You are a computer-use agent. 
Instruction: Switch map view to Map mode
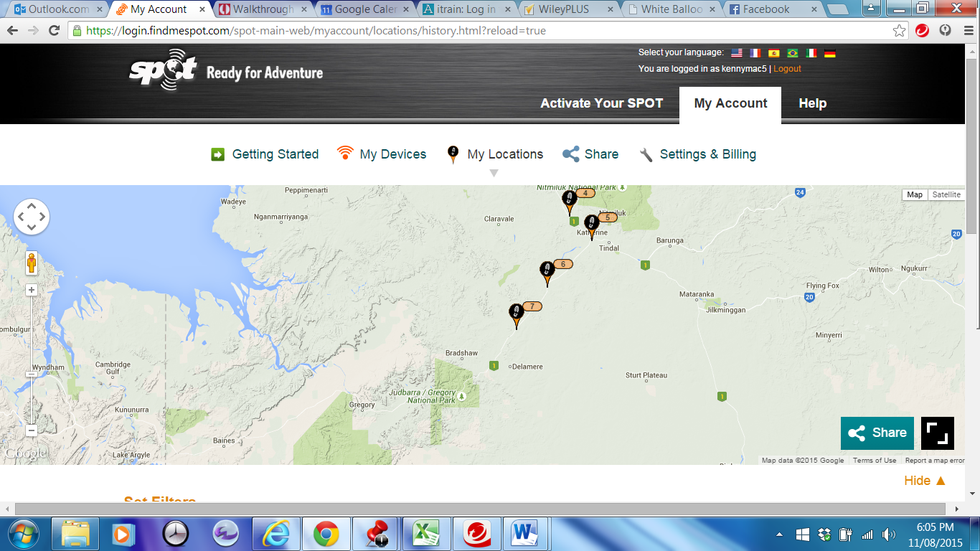coord(914,194)
